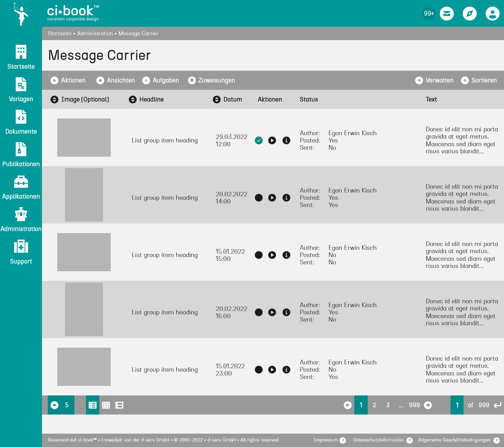Go to previous page arrow
This screenshot has width=504, height=447.
(x=347, y=405)
